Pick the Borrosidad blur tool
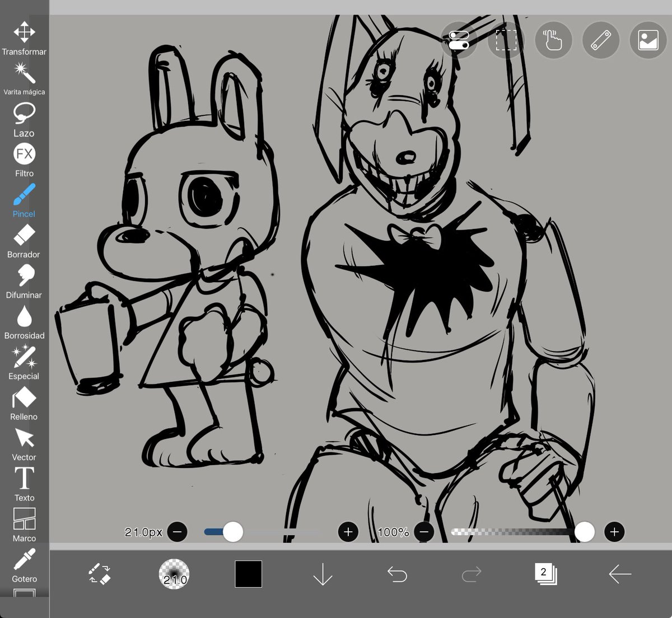This screenshot has height=618, width=672. point(24,322)
